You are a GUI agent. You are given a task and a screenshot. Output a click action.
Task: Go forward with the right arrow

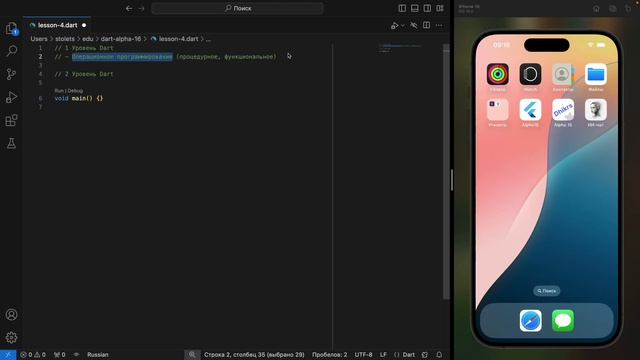point(141,8)
